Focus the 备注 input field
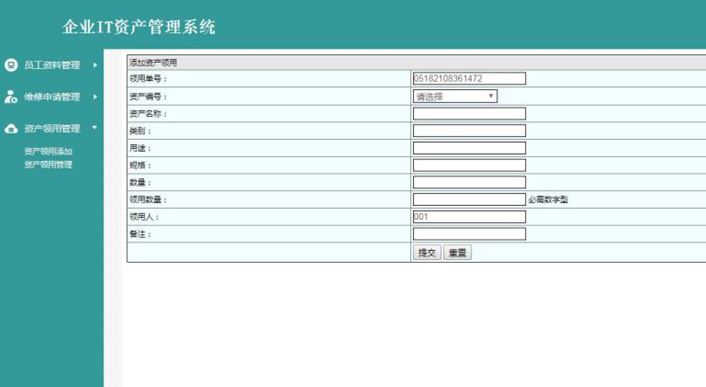 [x=469, y=234]
